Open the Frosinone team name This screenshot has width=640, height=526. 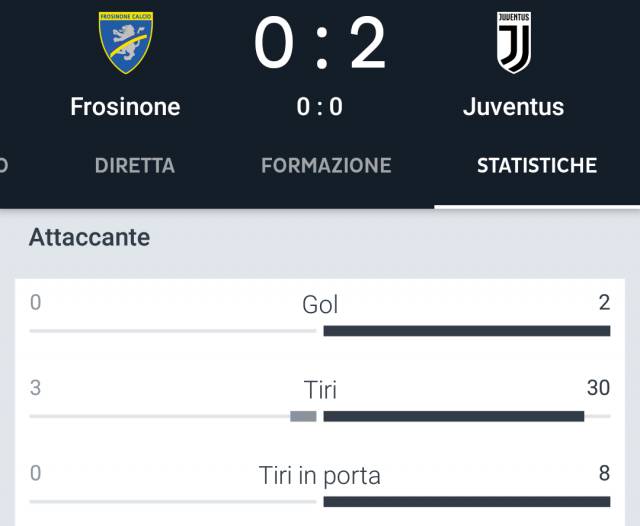coord(125,107)
